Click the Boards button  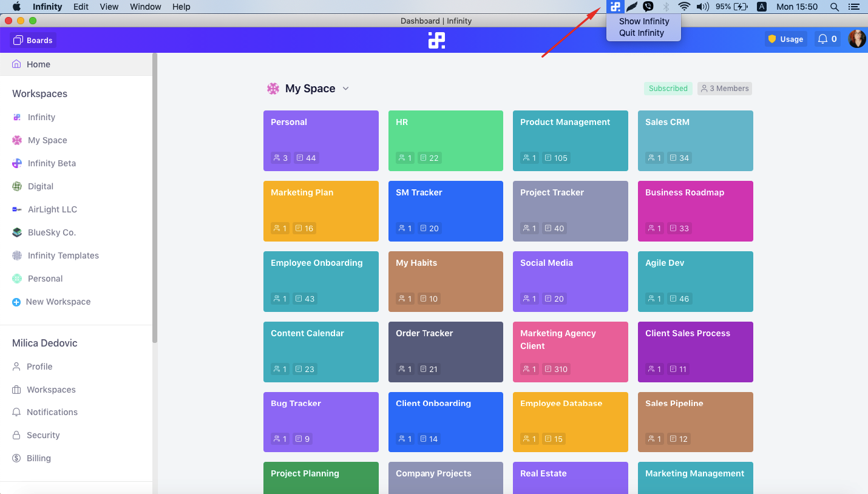point(33,40)
